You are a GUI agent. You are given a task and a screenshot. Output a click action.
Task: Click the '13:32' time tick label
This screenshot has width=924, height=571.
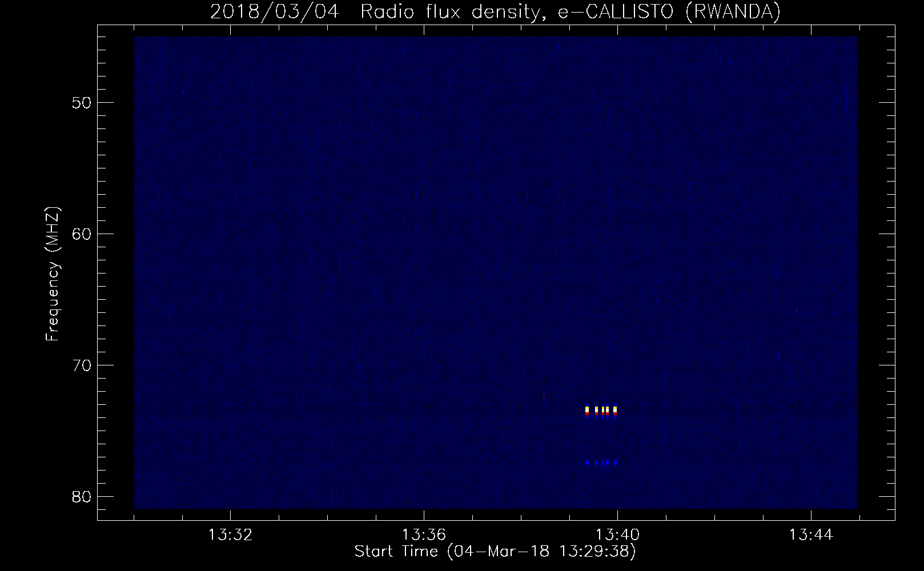230,535
